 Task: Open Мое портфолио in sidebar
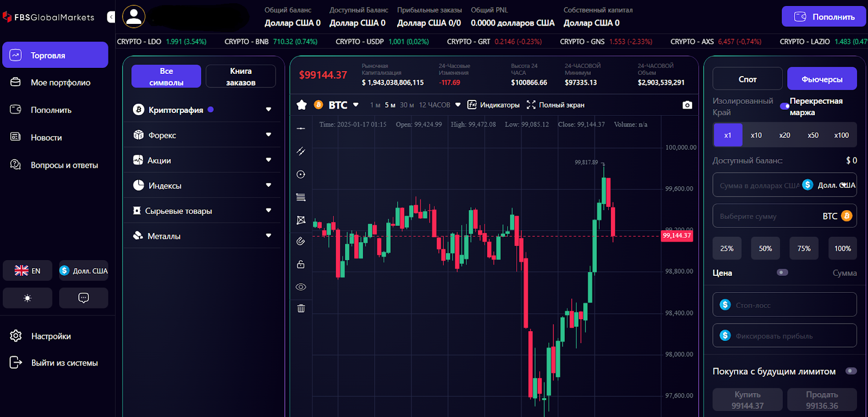55,83
